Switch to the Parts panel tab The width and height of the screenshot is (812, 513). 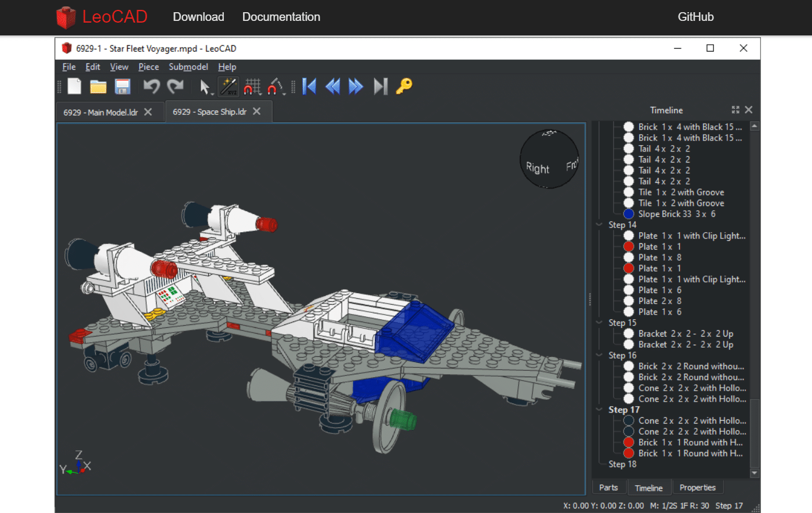tap(608, 487)
